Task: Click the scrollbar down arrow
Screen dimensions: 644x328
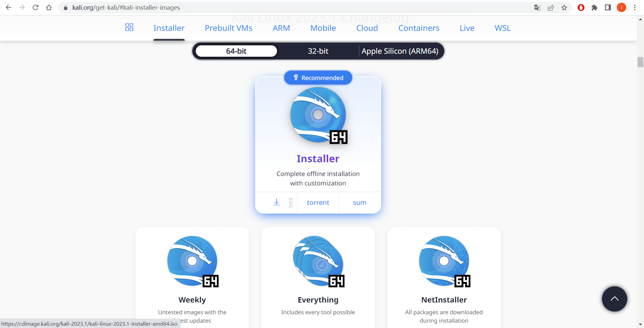Action: click(640, 325)
